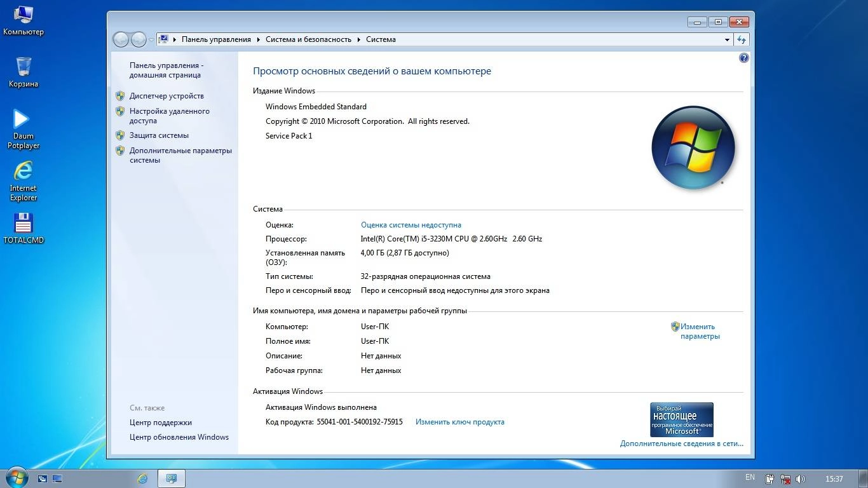Click the page heading Просмотр основных сведений

(x=372, y=71)
